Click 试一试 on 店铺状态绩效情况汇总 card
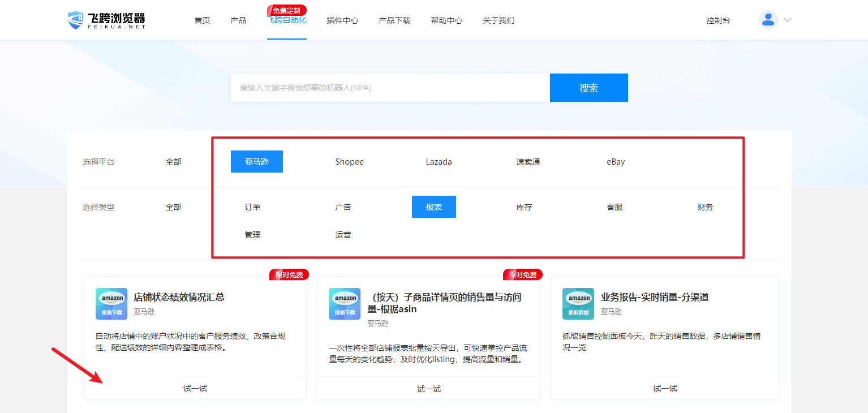 pyautogui.click(x=195, y=388)
